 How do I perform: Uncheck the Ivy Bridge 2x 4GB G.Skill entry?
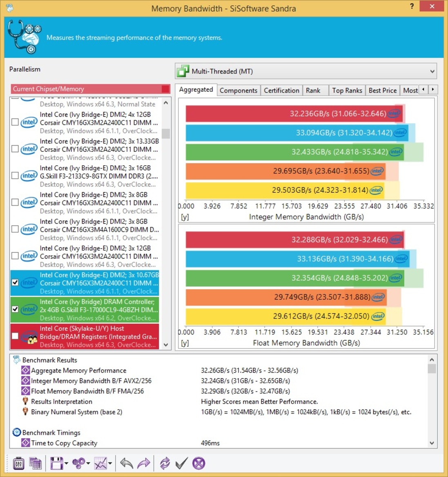[15, 309]
